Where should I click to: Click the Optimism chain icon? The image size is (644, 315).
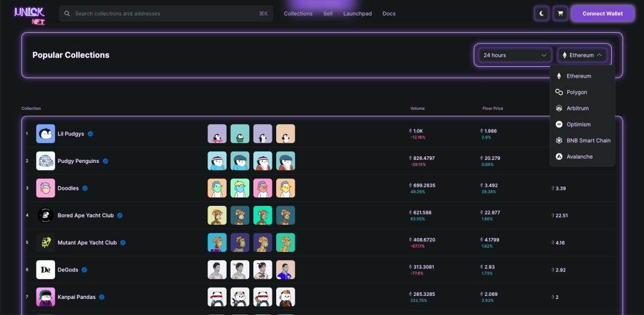tap(559, 125)
